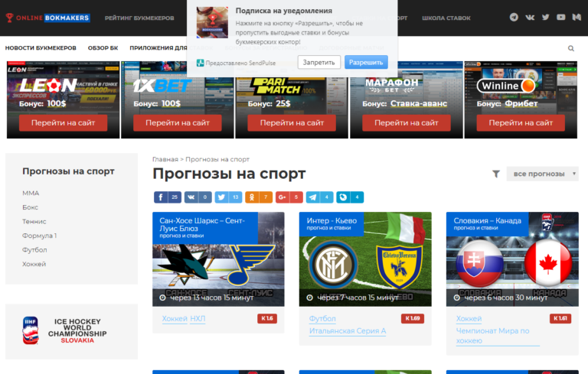Image resolution: width=588 pixels, height=374 pixels.
Task: Share via Telegram share button
Action: coord(319,197)
